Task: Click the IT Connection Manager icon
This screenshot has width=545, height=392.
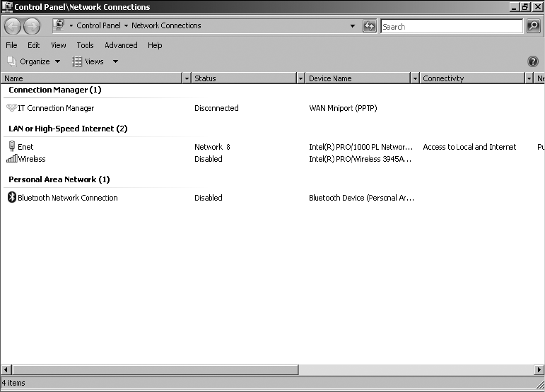Action: tap(11, 107)
